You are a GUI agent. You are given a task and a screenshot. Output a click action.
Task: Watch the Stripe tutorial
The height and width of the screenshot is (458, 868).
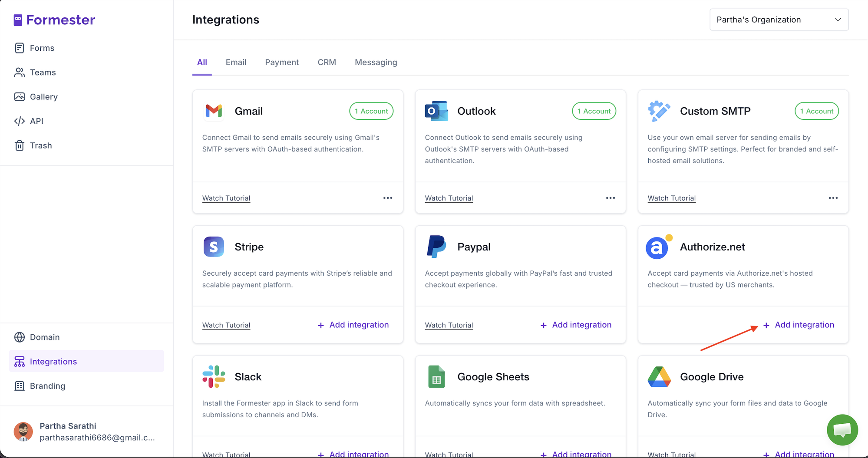(226, 326)
